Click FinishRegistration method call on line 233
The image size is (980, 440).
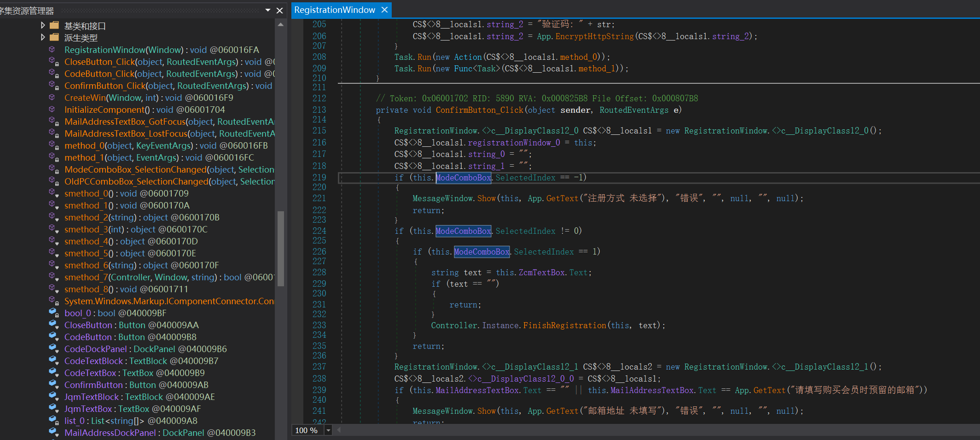[565, 325]
